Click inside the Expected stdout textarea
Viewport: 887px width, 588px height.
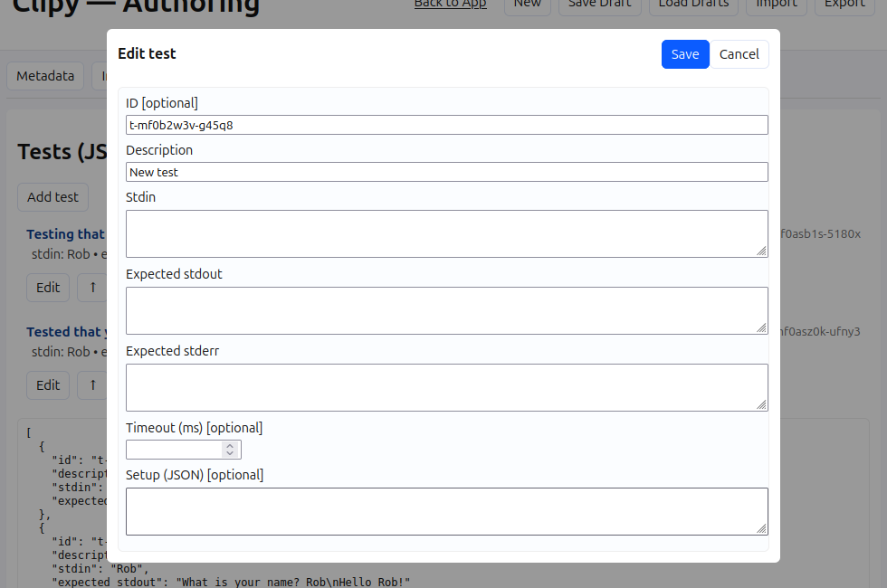447,310
